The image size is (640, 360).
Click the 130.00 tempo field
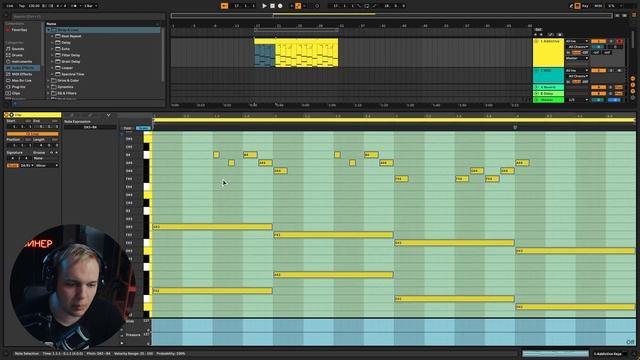point(34,6)
